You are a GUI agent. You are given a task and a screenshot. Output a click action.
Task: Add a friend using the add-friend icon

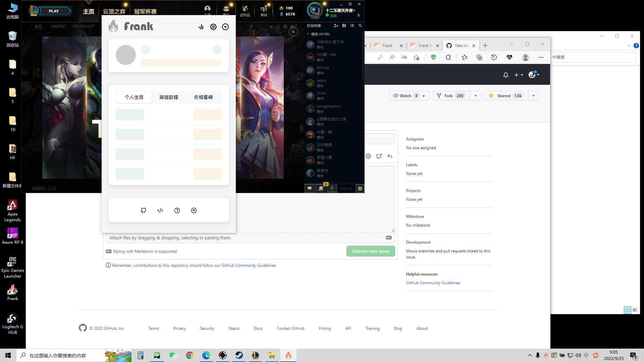[336, 25]
